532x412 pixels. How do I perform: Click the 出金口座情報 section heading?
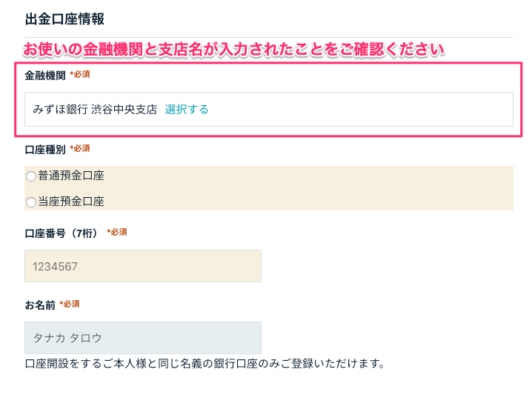click(x=64, y=19)
